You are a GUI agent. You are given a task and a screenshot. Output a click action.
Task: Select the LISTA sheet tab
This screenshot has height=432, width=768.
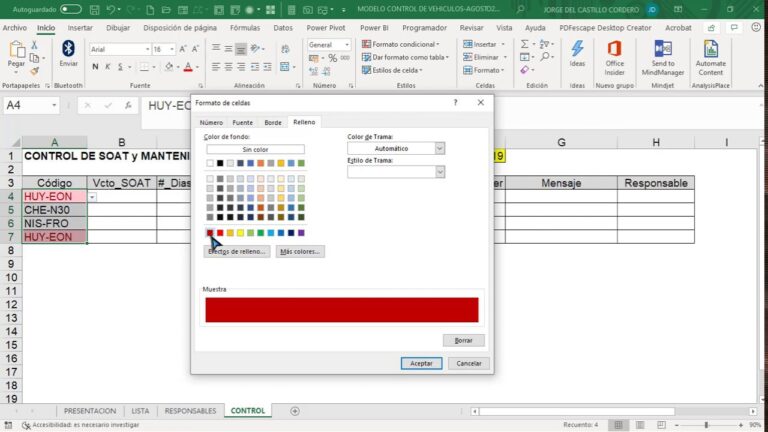(x=140, y=411)
